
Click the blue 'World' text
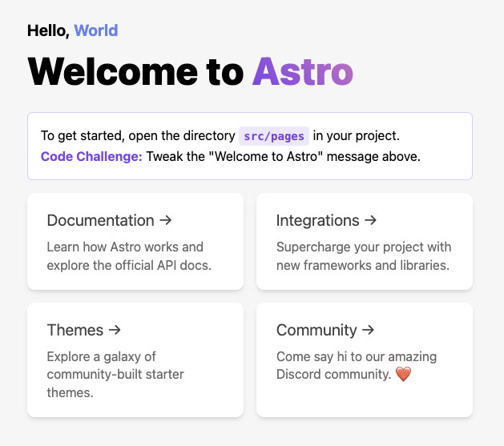tap(96, 30)
